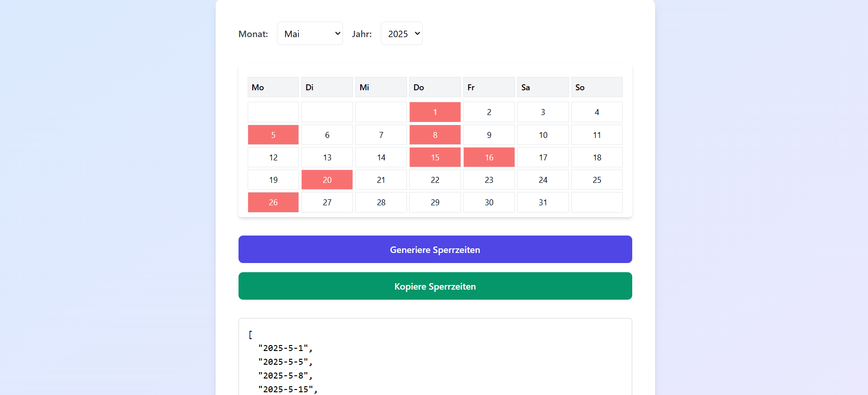
Task: Toggle day 22 in the calendar
Action: coord(435,180)
